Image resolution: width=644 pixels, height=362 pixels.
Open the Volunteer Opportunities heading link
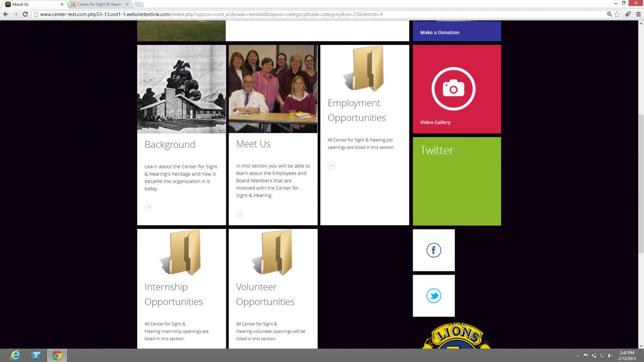265,294
